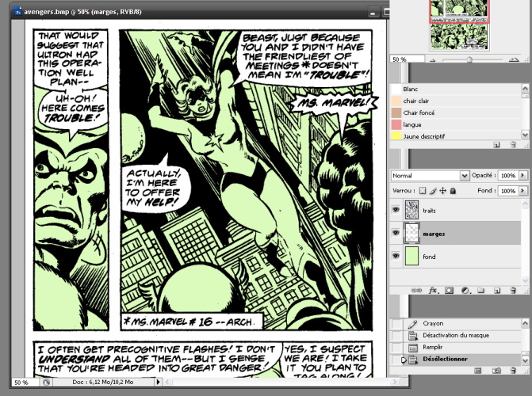
Task: Create a new layer
Action: [x=496, y=290]
